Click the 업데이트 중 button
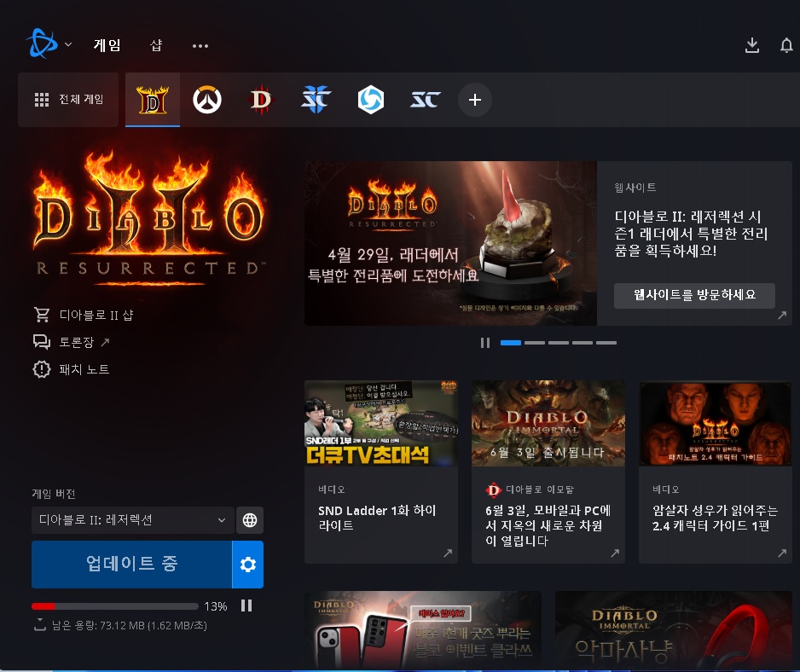 tap(131, 564)
